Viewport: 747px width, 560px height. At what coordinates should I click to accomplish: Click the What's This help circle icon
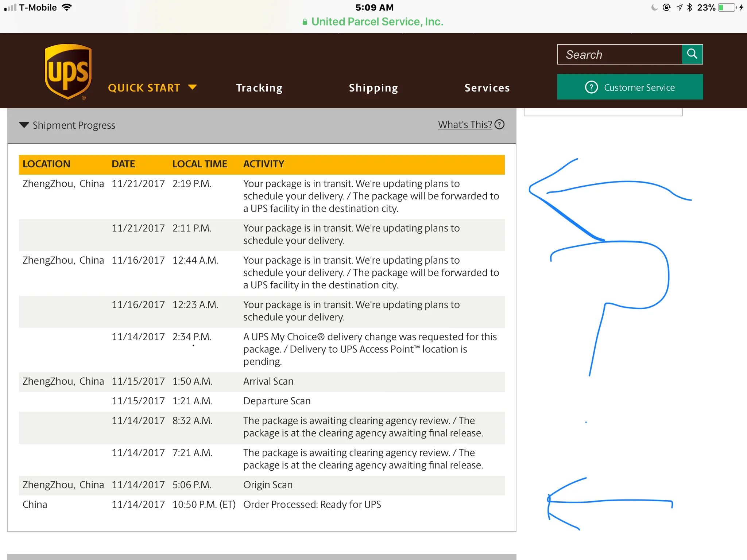[499, 125]
